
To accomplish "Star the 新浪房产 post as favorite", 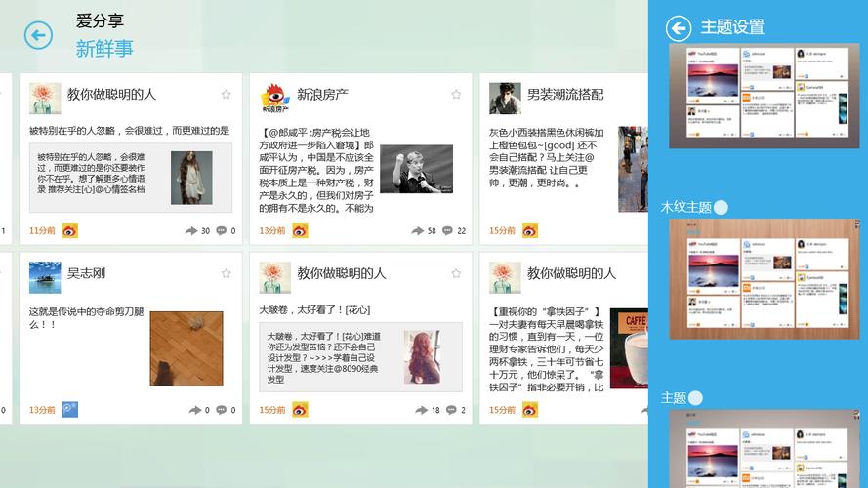I will point(456,94).
